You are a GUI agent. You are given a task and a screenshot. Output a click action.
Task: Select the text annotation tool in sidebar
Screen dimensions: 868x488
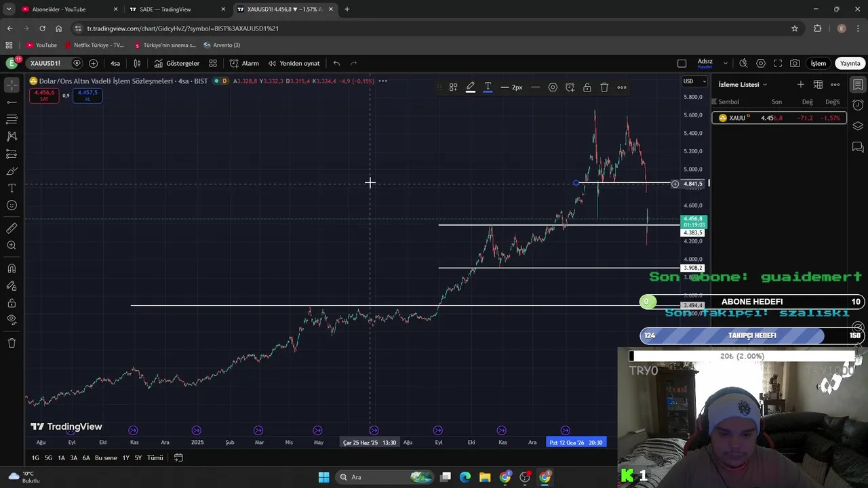(12, 188)
